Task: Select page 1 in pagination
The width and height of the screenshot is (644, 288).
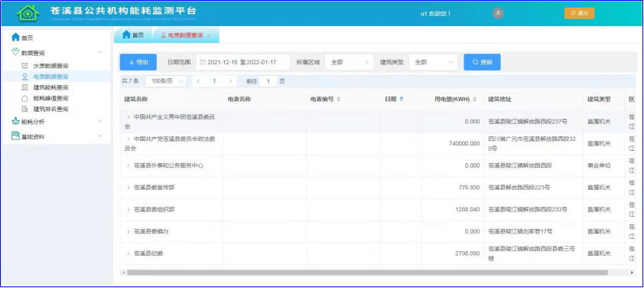Action: pos(214,81)
